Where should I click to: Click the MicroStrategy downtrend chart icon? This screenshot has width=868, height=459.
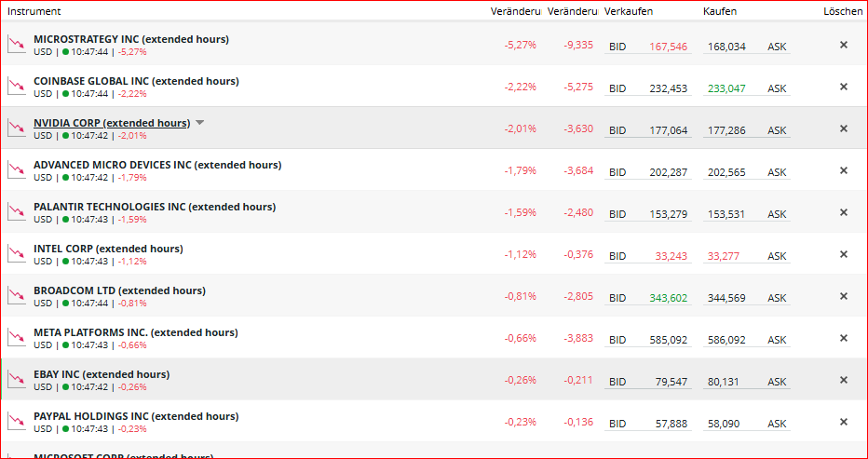pos(16,45)
